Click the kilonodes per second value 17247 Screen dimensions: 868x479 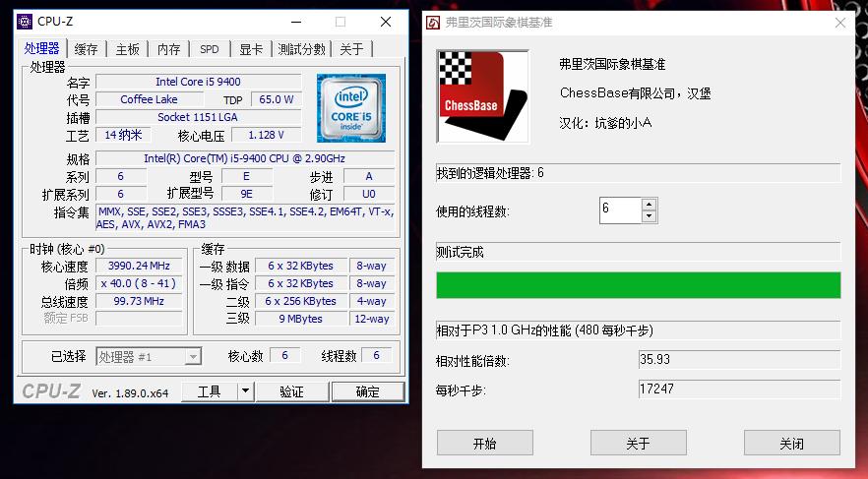click(x=740, y=389)
